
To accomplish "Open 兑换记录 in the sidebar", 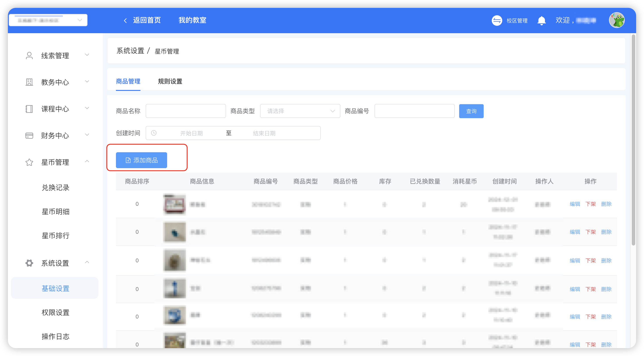I will (x=56, y=187).
